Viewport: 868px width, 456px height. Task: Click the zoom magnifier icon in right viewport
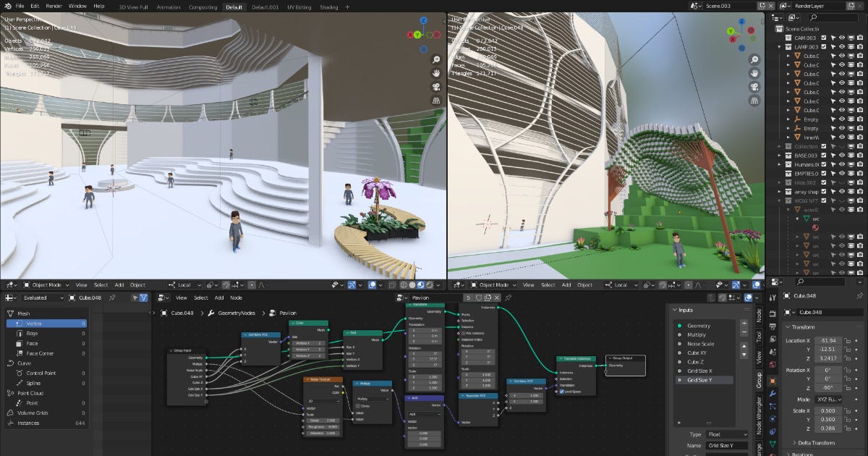pos(754,59)
